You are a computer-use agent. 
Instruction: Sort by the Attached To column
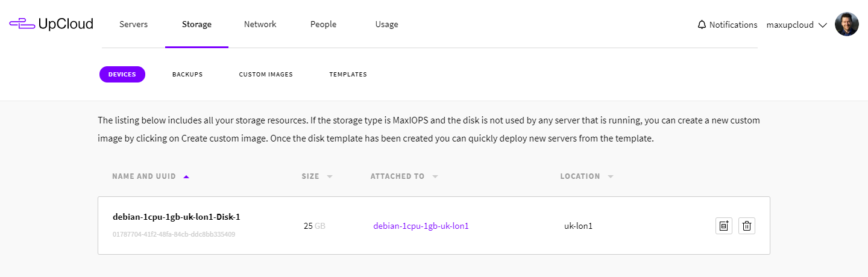click(398, 176)
